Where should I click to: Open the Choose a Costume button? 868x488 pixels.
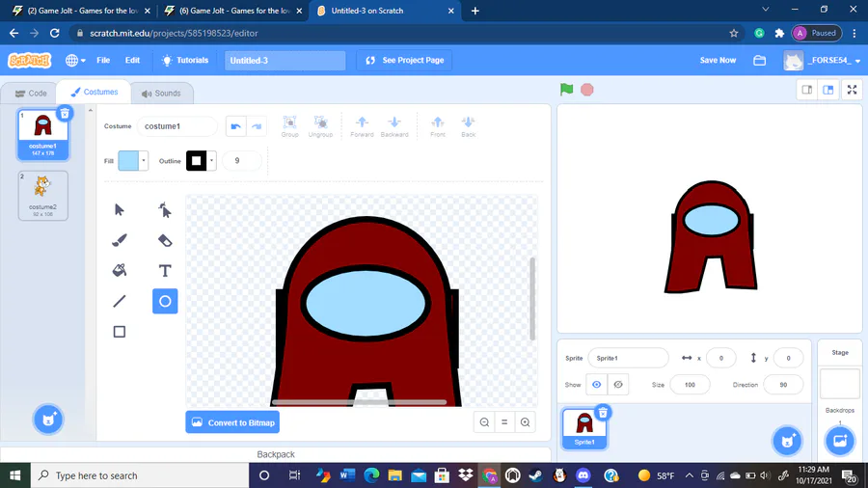point(48,420)
